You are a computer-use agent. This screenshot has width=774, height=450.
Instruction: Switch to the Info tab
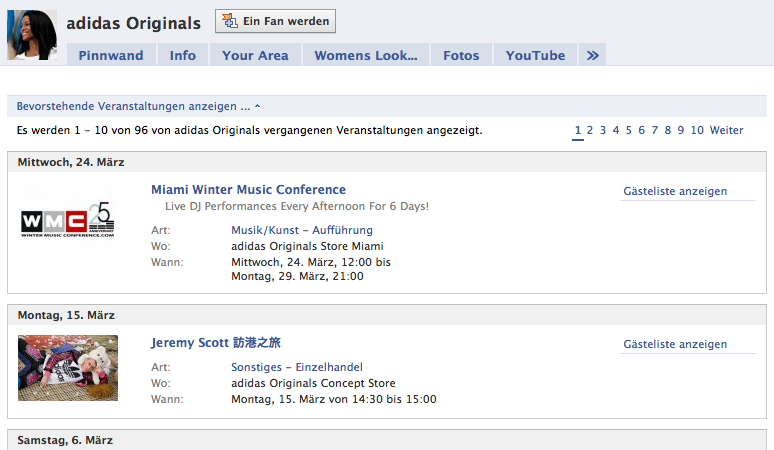(183, 55)
